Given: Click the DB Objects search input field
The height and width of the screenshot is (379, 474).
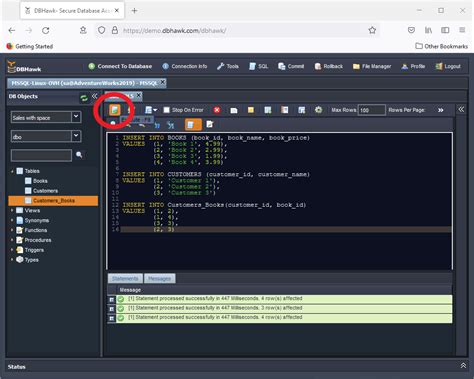Looking at the screenshot, I should click(x=41, y=155).
